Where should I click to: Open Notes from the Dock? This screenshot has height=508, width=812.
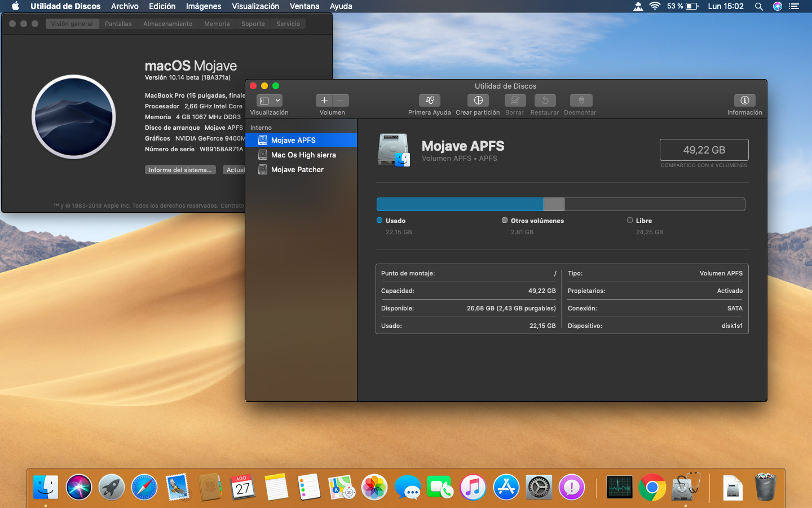click(x=276, y=487)
